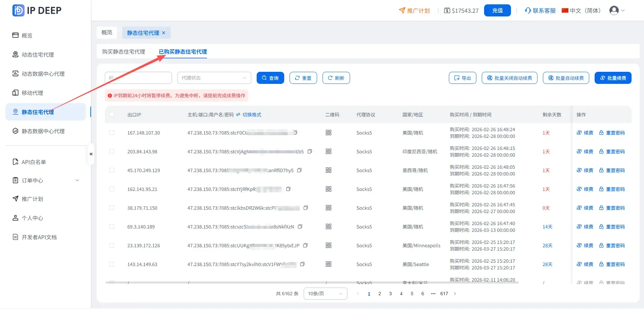Click the IP DEEP logo
This screenshot has height=309, width=644.
[37, 10]
